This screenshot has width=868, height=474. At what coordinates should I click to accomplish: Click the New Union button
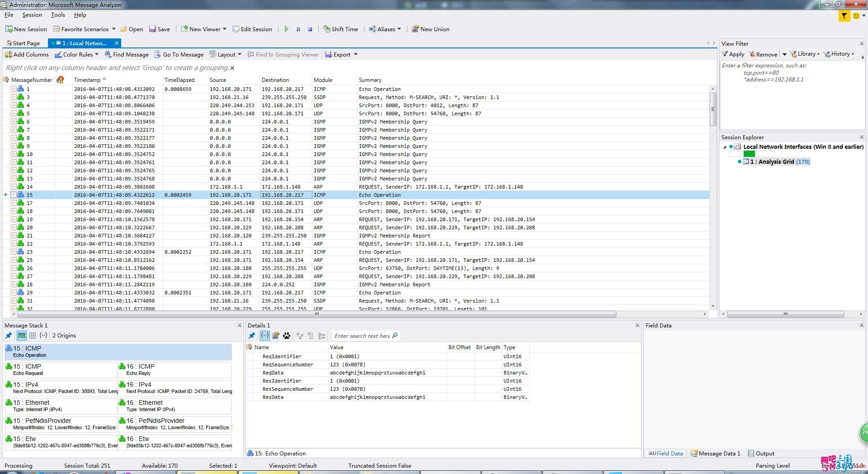click(430, 29)
